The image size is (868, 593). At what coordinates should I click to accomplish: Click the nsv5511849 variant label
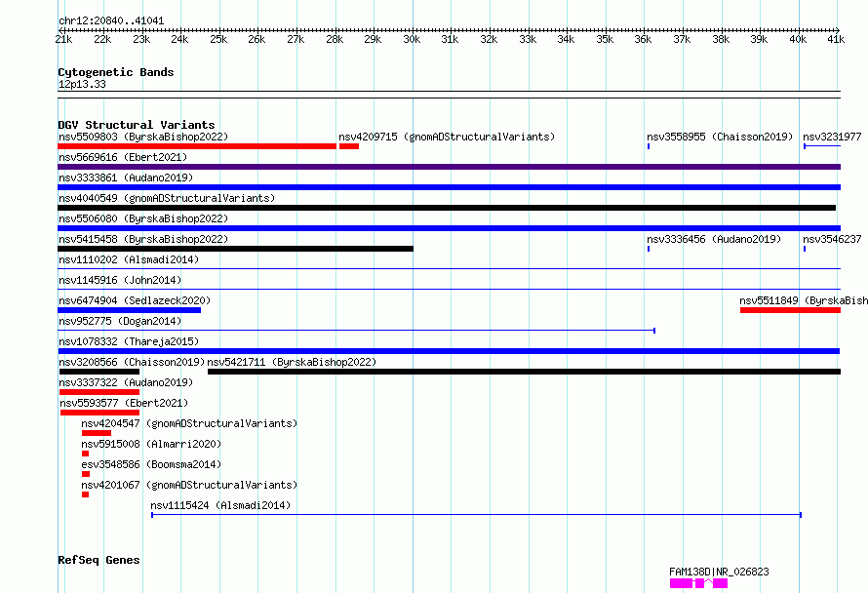(x=804, y=300)
